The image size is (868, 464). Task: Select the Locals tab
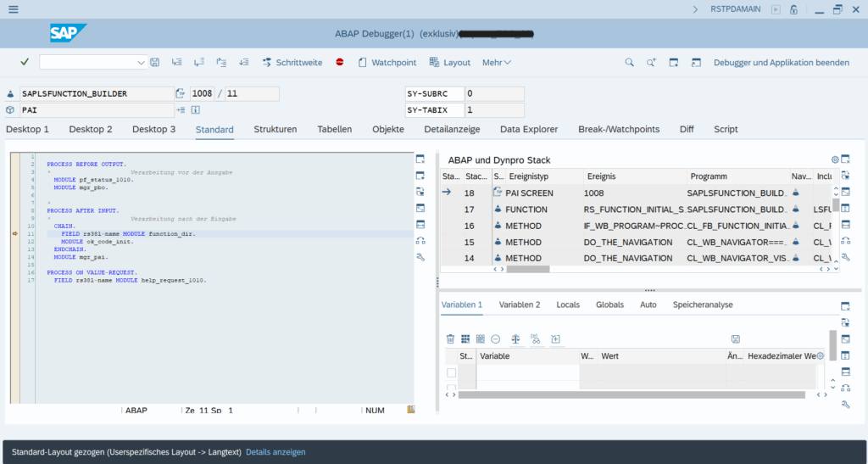coord(568,305)
